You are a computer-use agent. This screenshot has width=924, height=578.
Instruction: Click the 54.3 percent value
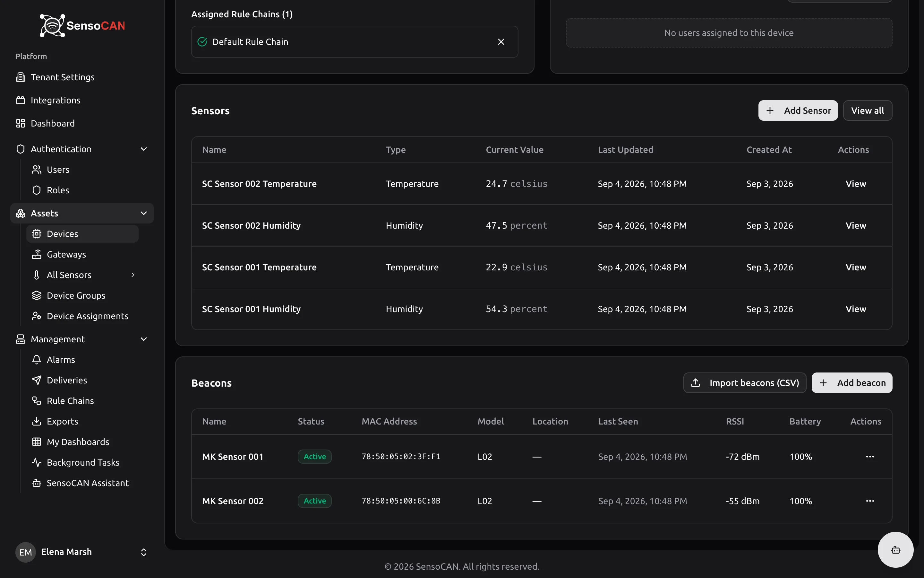tap(517, 309)
